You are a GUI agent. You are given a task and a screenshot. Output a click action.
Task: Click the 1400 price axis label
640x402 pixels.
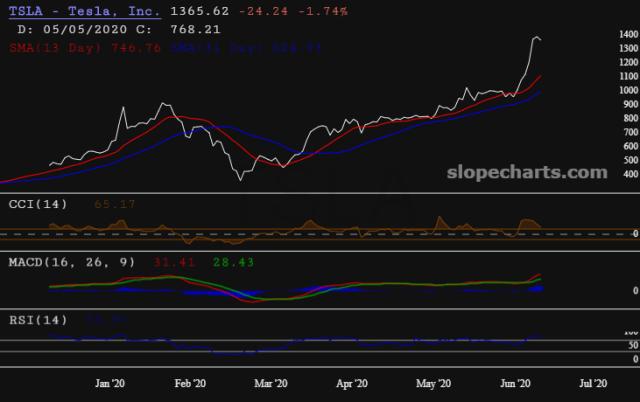point(629,34)
